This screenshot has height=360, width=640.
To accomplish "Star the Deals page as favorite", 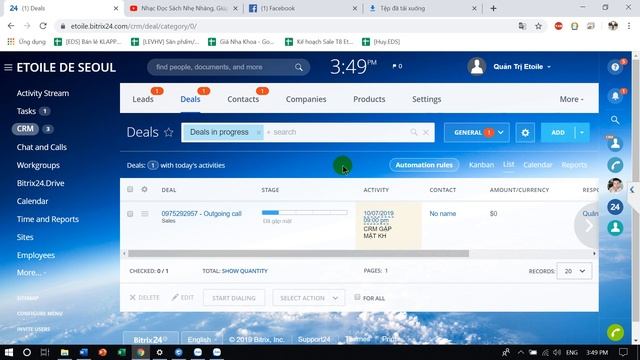I will click(169, 132).
